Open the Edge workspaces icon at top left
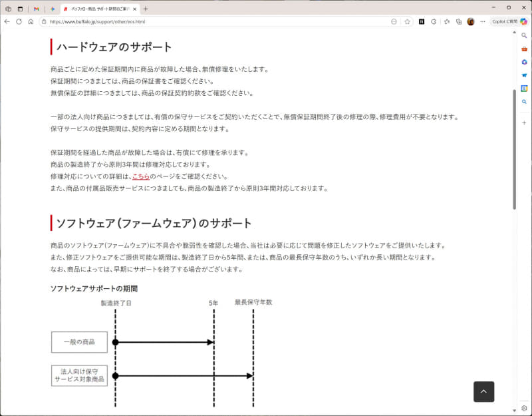Image resolution: width=532 pixels, height=416 pixels. click(x=9, y=9)
